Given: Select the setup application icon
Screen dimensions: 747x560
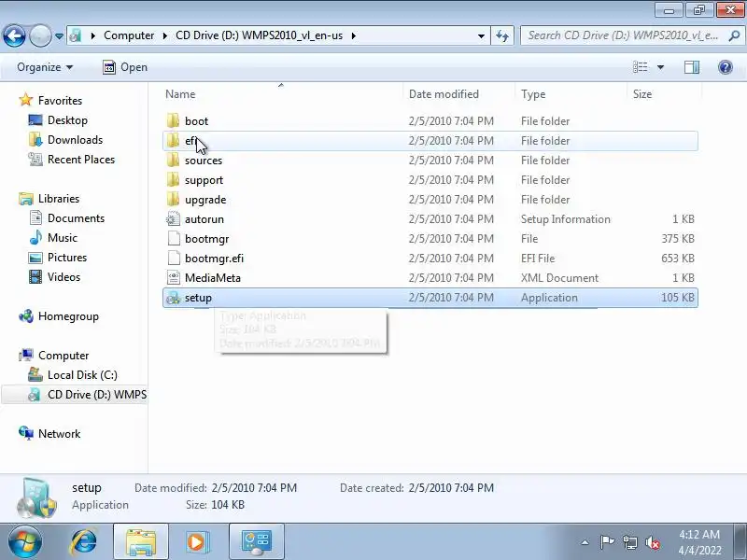Looking at the screenshot, I should pyautogui.click(x=173, y=298).
